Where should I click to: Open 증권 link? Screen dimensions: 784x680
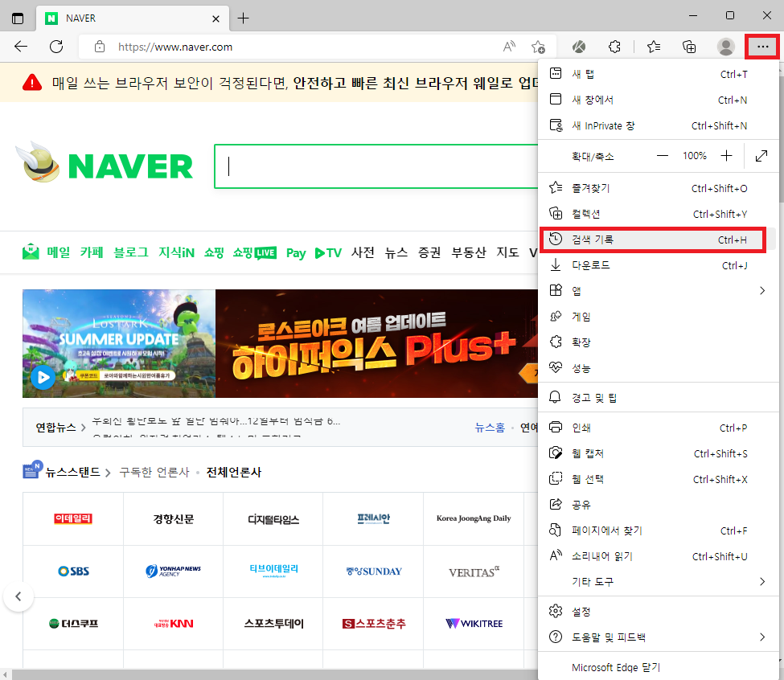429,252
